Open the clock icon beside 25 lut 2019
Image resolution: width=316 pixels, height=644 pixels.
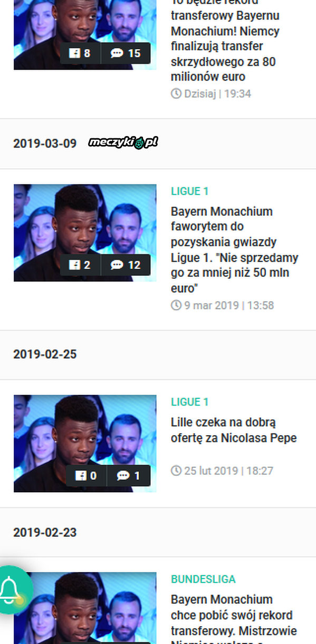tap(176, 470)
